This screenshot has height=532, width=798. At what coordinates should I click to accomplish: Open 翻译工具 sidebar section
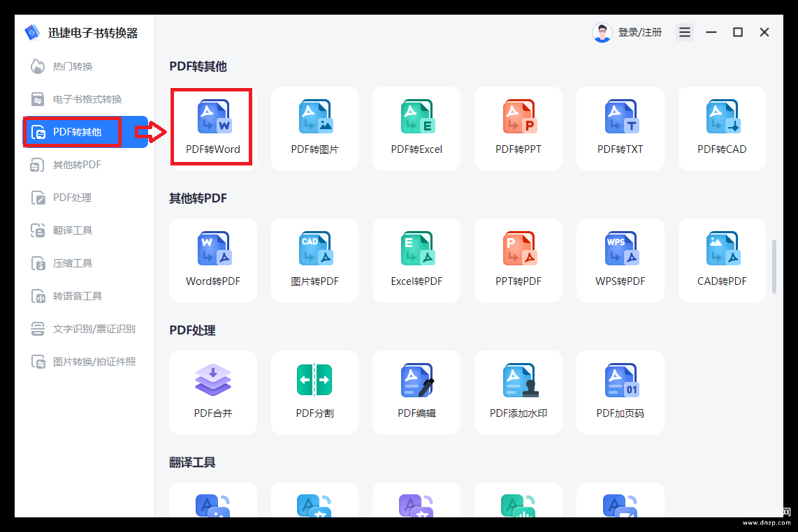point(85,230)
